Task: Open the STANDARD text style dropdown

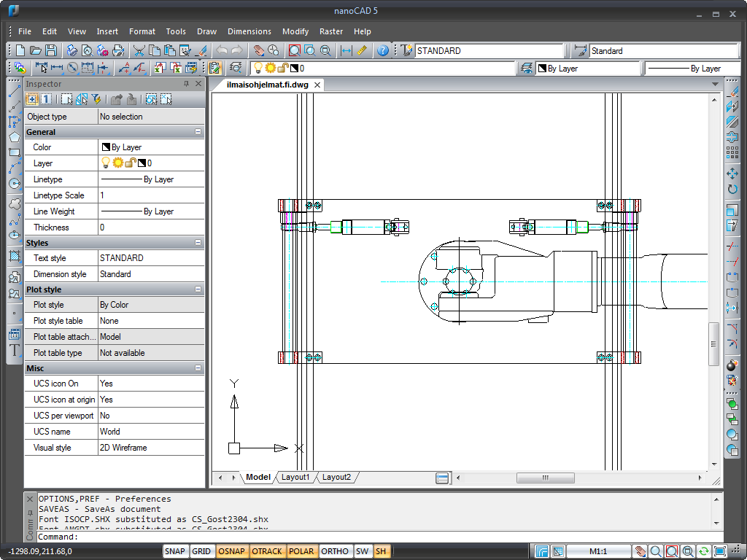Action: point(489,50)
